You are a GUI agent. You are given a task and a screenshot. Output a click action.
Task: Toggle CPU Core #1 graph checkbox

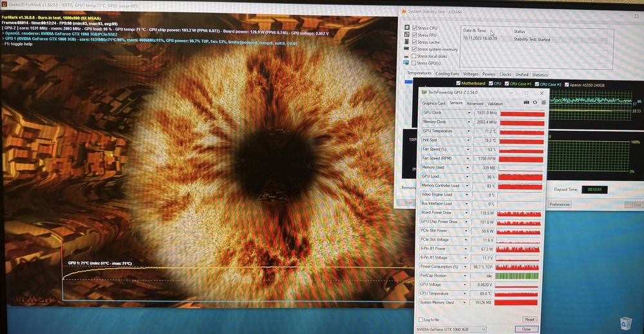point(506,84)
